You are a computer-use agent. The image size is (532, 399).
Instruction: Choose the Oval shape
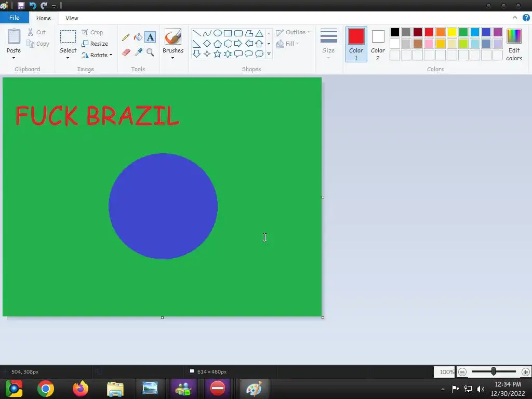pyautogui.click(x=218, y=33)
